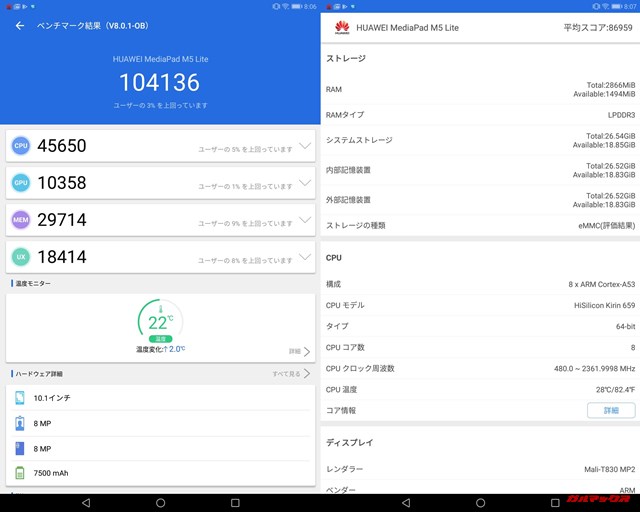Screen dimensions: 640x512
Task: Tap the right screen home navigation button
Action: [480, 503]
